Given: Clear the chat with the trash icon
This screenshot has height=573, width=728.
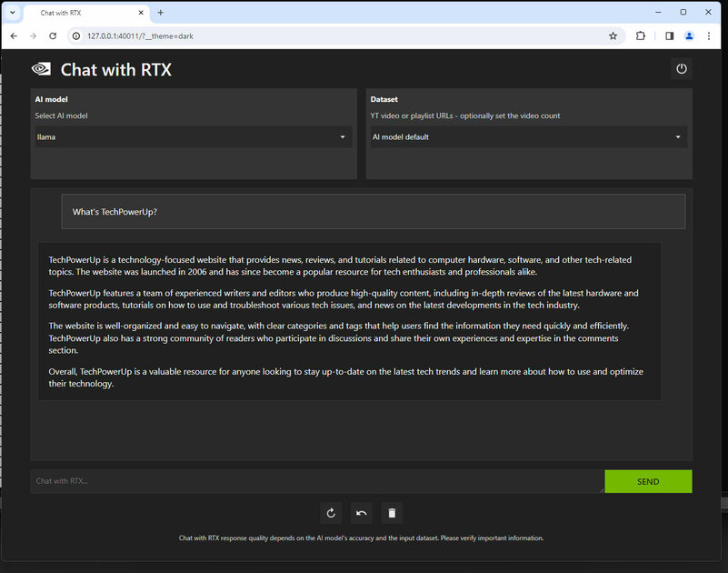Looking at the screenshot, I should point(392,513).
